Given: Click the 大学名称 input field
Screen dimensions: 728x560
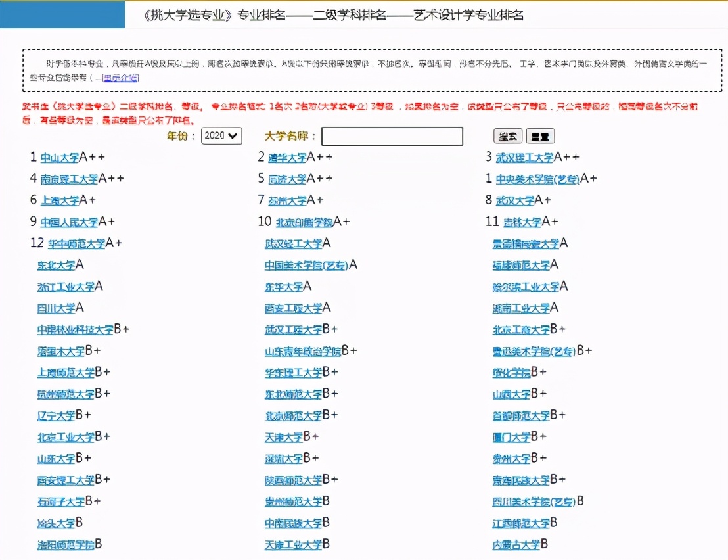Looking at the screenshot, I should click(x=392, y=136).
